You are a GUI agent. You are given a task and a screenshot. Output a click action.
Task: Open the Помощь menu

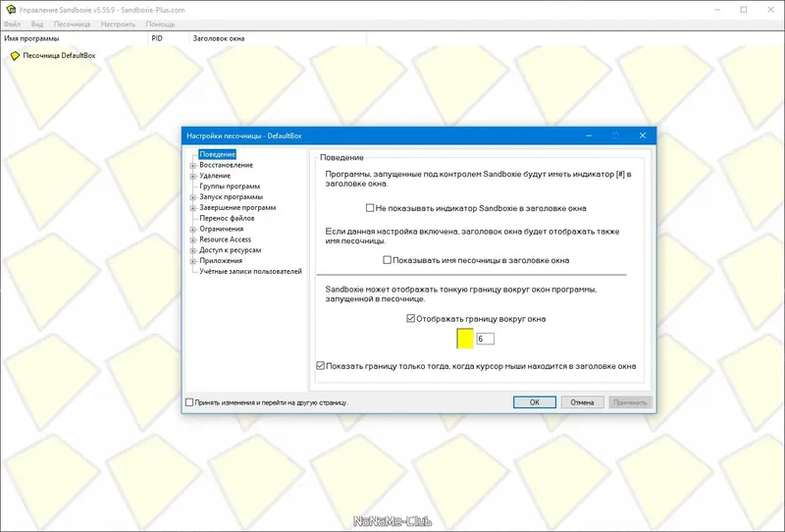160,24
